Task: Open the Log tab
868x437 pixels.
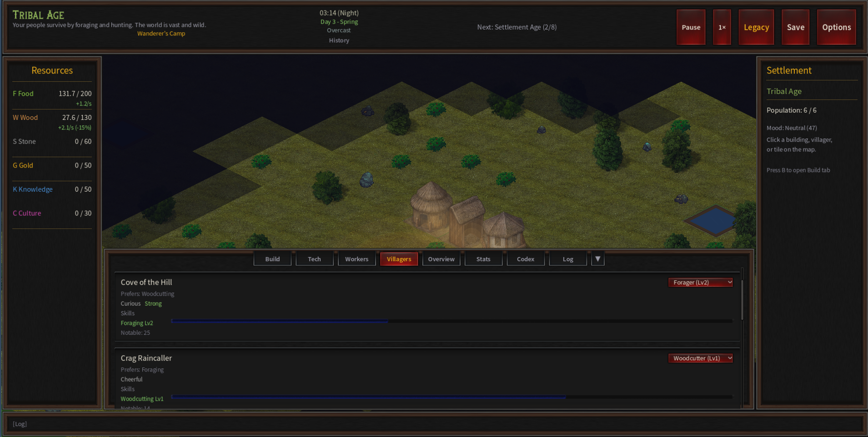Action: pyautogui.click(x=568, y=259)
